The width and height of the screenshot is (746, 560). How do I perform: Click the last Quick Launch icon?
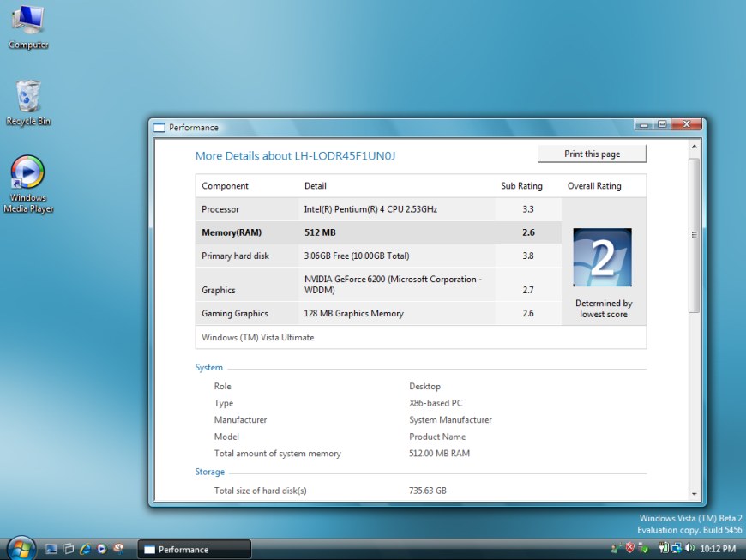tap(118, 549)
